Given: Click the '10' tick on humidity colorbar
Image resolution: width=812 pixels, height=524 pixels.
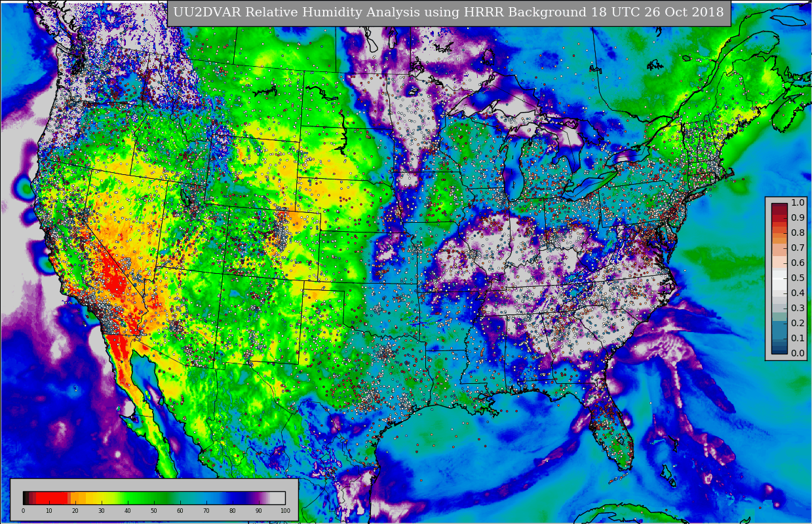Looking at the screenshot, I should coord(49,511).
